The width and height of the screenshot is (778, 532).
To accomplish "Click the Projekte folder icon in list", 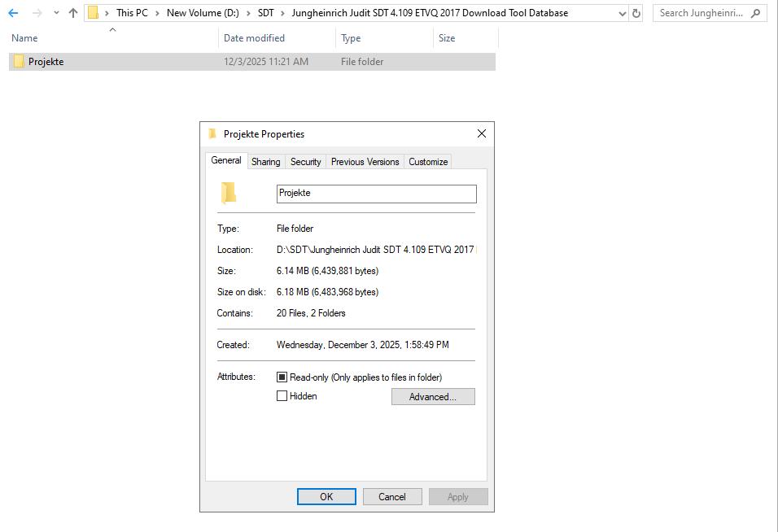I will (19, 62).
